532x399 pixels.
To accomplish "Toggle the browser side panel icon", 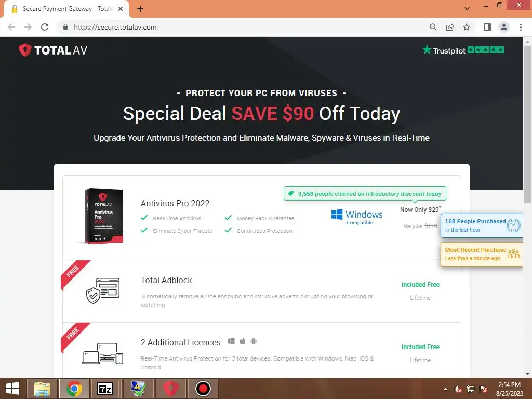I will pyautogui.click(x=487, y=27).
